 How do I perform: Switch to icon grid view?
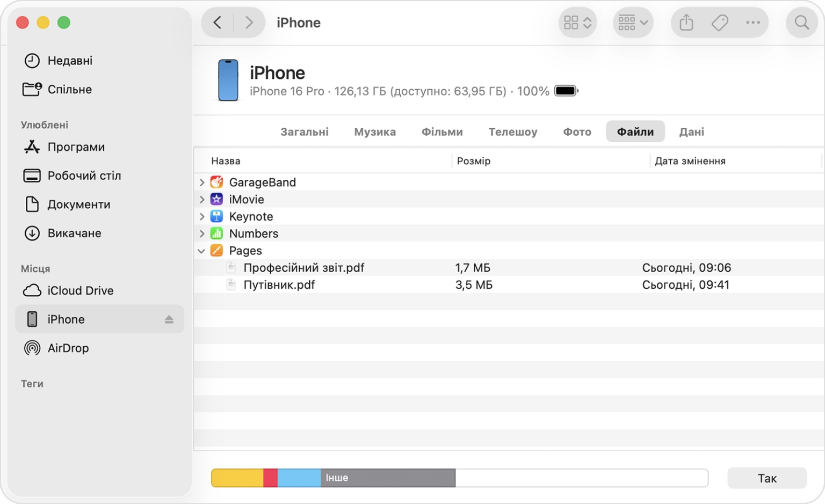[x=578, y=23]
